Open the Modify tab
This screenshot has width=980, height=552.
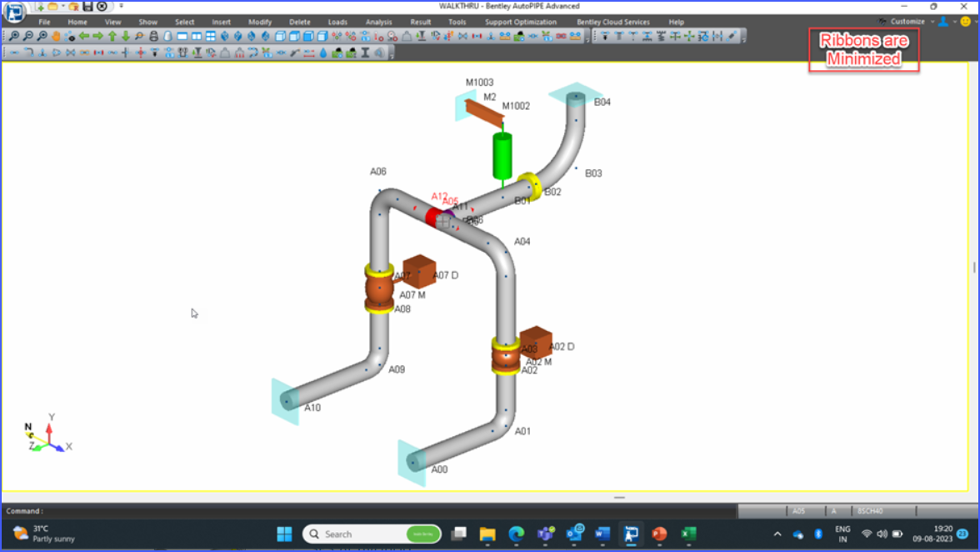260,22
